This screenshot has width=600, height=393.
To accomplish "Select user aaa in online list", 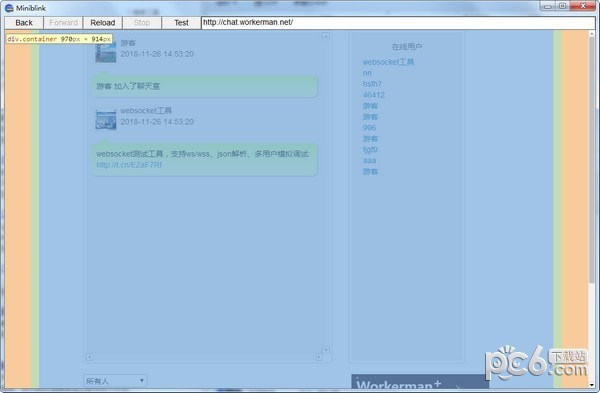I will coord(369,160).
